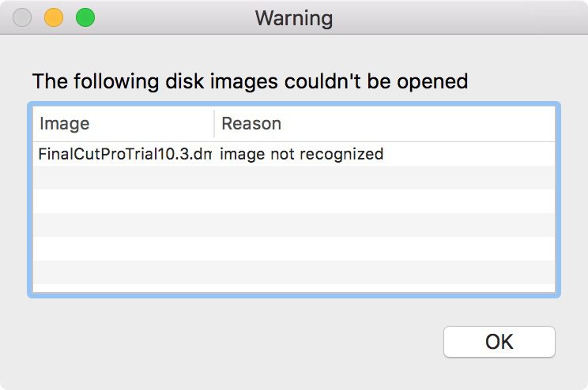
Task: Select the FinalCutProTrial10.3.dmg entry
Action: point(124,154)
